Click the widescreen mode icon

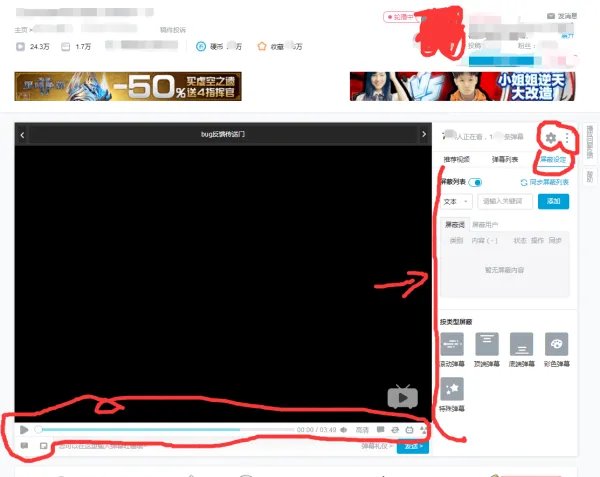click(409, 430)
